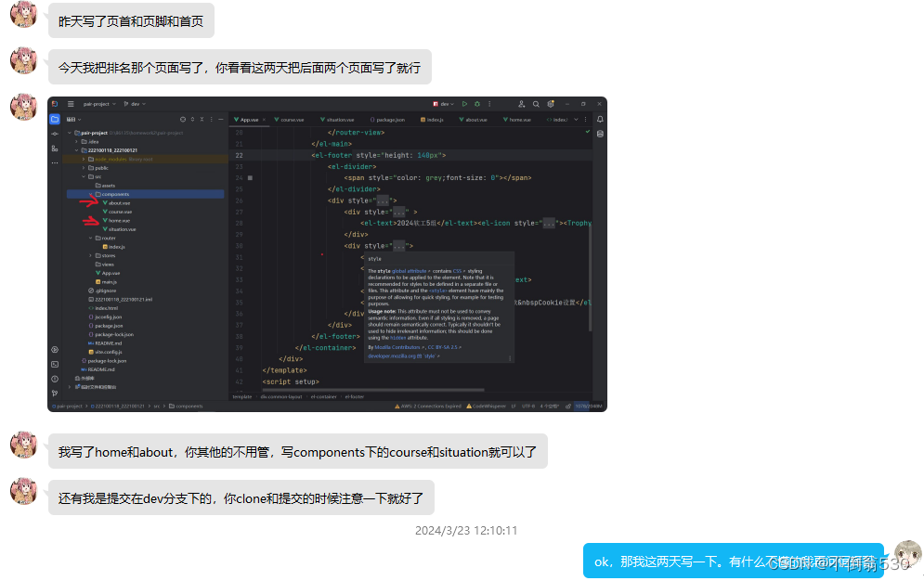Show more tool windows ellipsis in left stripe
The image size is (924, 581).
tap(55, 162)
